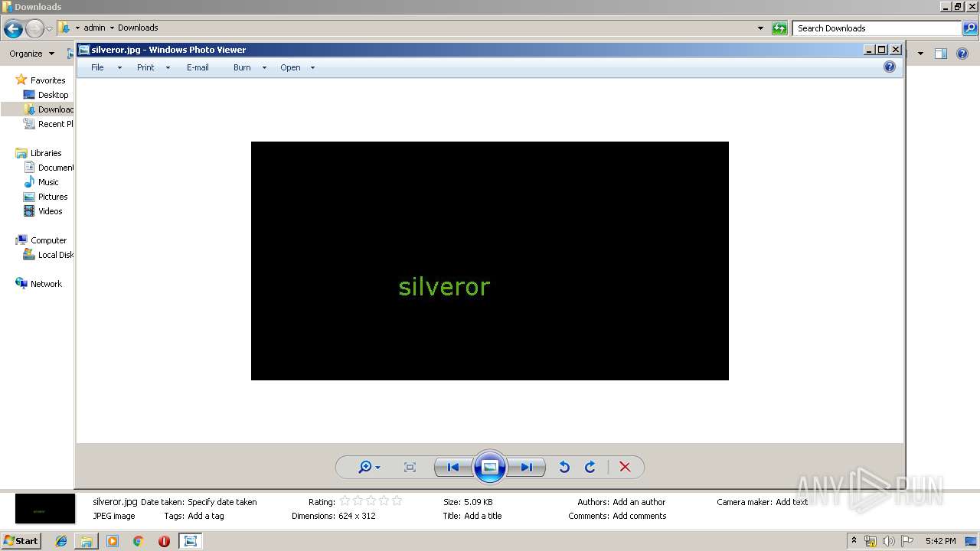Delete the picture with the red X

click(625, 467)
